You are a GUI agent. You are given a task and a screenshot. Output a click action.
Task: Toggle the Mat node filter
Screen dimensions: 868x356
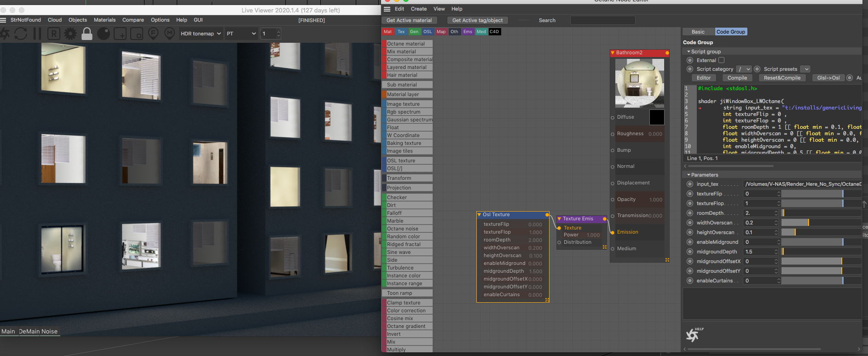388,32
